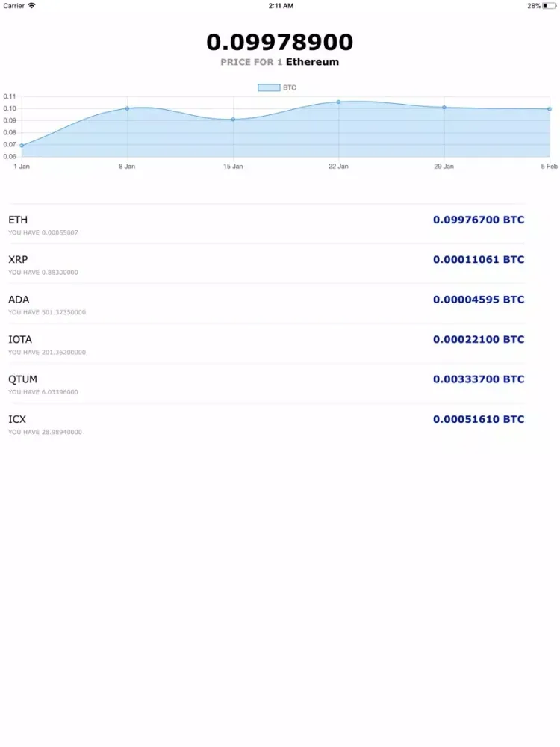Click the 15 Jan chart data point
Image resolution: width=560 pixels, height=747 pixels.
(x=233, y=119)
